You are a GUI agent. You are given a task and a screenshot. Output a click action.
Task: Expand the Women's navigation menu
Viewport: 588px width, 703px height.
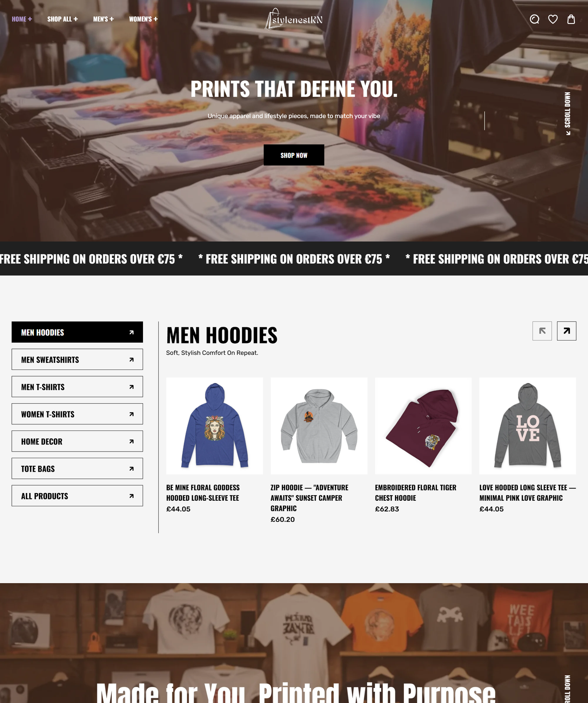pyautogui.click(x=143, y=19)
